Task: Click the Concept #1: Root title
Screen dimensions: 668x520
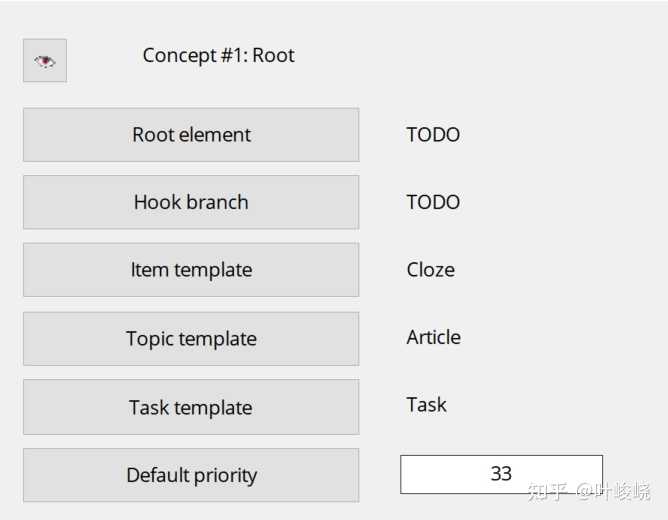Action: pyautogui.click(x=218, y=56)
